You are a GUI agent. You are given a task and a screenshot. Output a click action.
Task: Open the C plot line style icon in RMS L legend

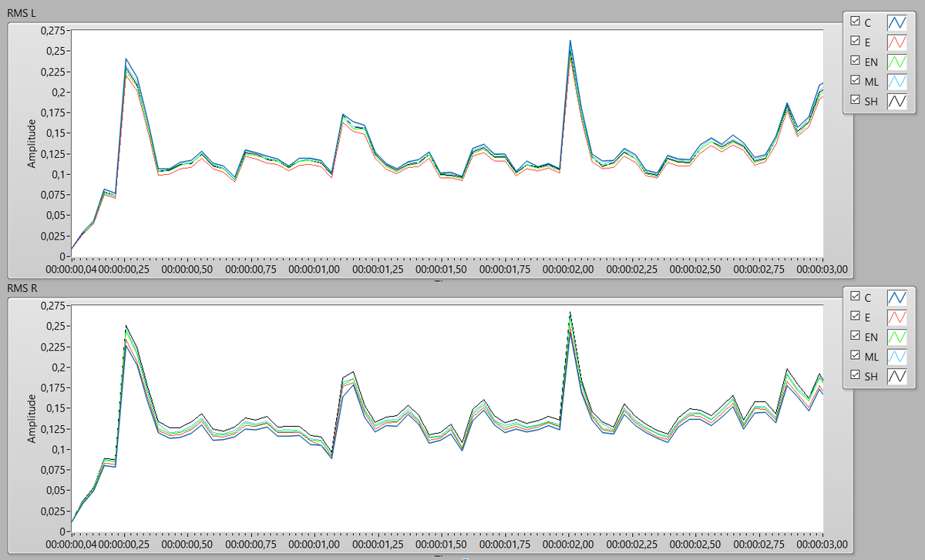[897, 22]
